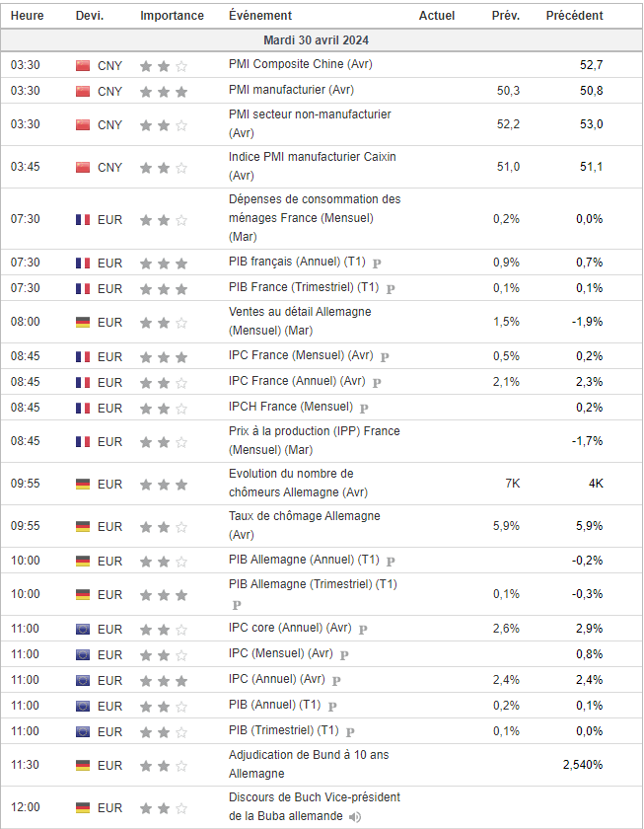
Task: Click the EU flag in IPC core (Annuel) row
Action: pos(83,630)
